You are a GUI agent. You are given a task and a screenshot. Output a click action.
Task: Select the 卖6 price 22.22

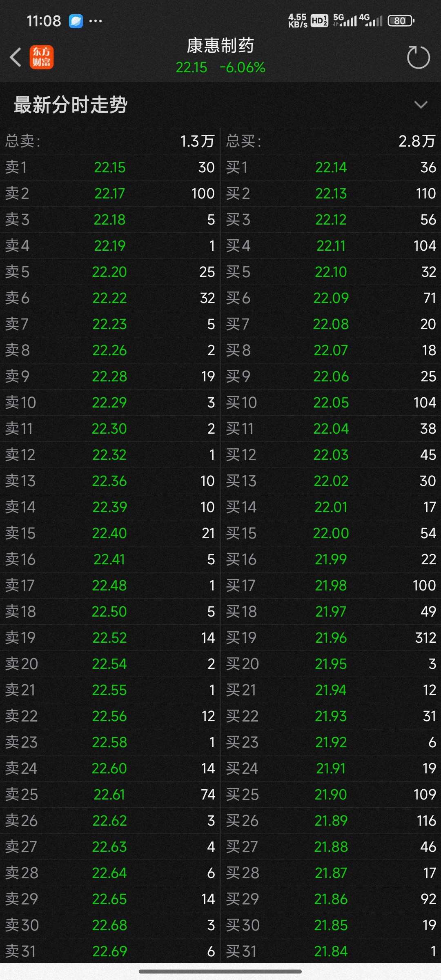point(109,298)
